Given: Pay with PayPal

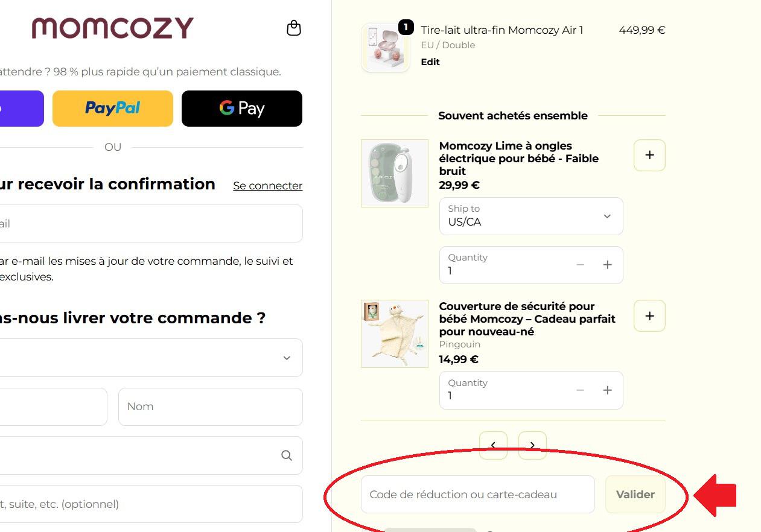Looking at the screenshot, I should [x=112, y=108].
